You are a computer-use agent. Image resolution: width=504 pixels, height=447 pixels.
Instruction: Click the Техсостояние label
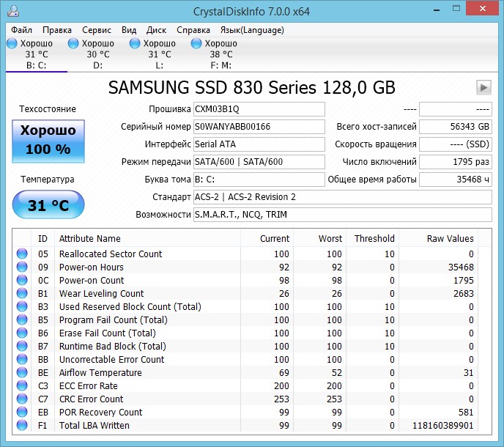48,109
